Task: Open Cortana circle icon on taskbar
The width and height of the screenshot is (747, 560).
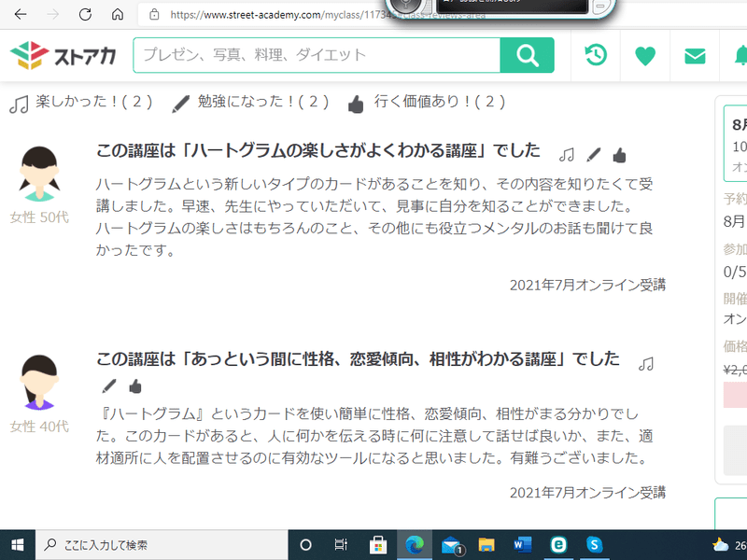Action: coord(306,545)
